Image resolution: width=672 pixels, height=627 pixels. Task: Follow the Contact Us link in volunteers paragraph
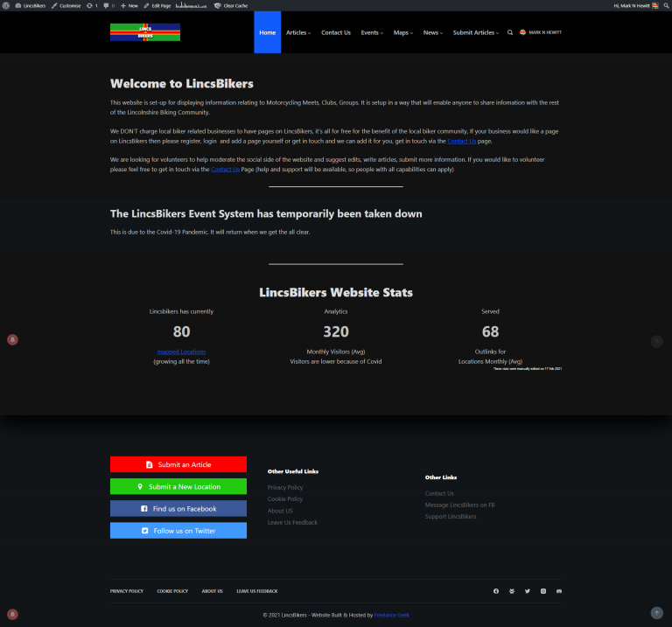click(225, 169)
